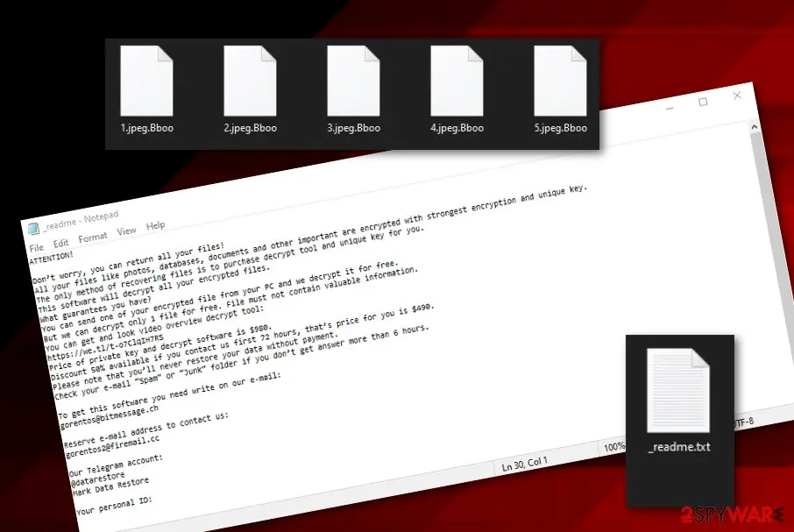Click the 5.jpeg.Bboo file name label

point(561,128)
